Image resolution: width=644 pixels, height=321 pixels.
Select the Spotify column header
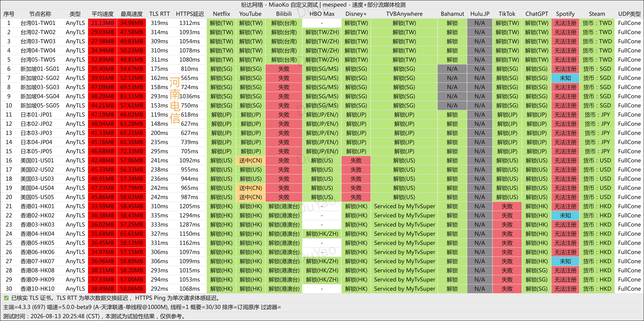pos(565,14)
